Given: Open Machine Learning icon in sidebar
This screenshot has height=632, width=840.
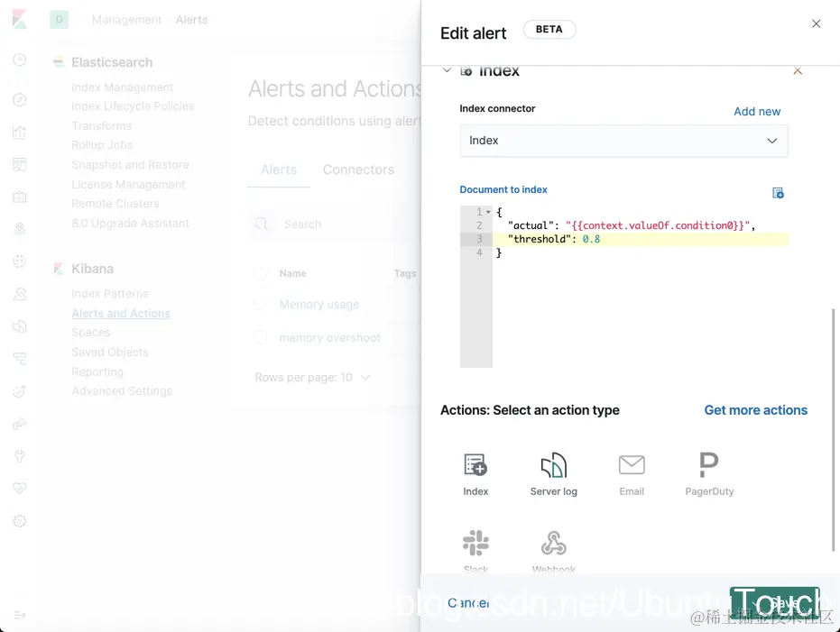Looking at the screenshot, I should 19,261.
